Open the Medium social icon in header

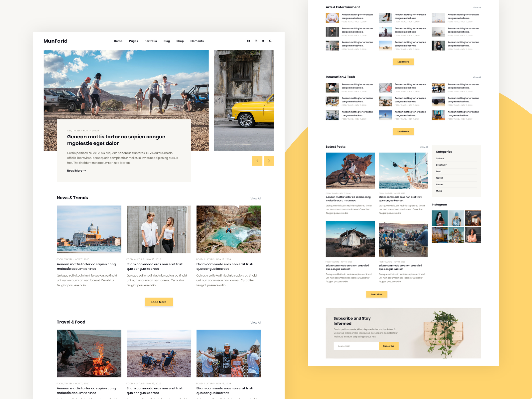click(249, 41)
